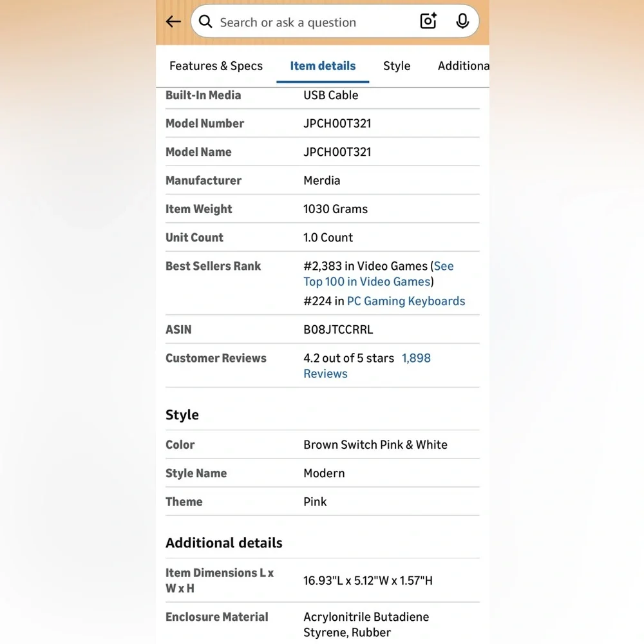Tap the 'Enclosure Material' label

click(217, 617)
